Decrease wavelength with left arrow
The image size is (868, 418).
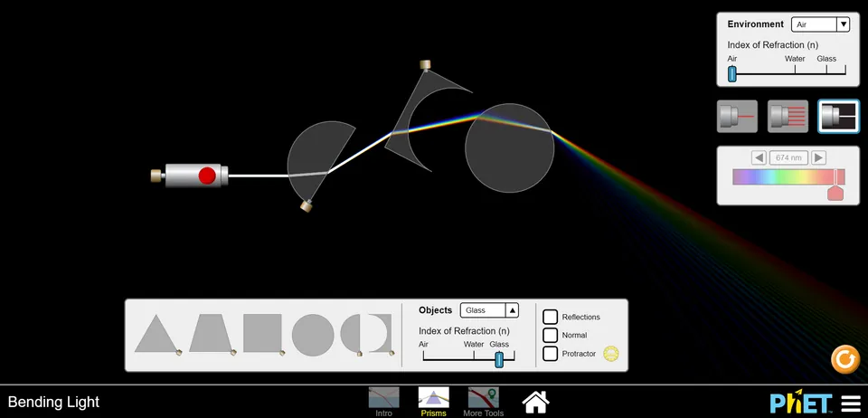[x=759, y=157]
